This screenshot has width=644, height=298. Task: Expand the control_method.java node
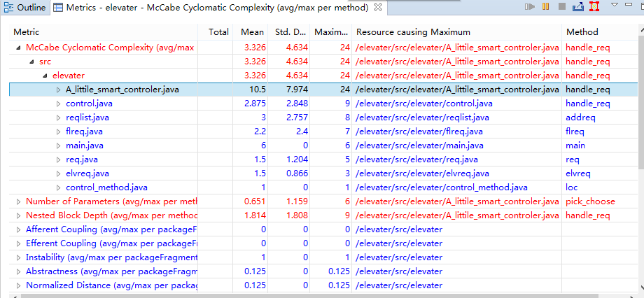(x=58, y=187)
